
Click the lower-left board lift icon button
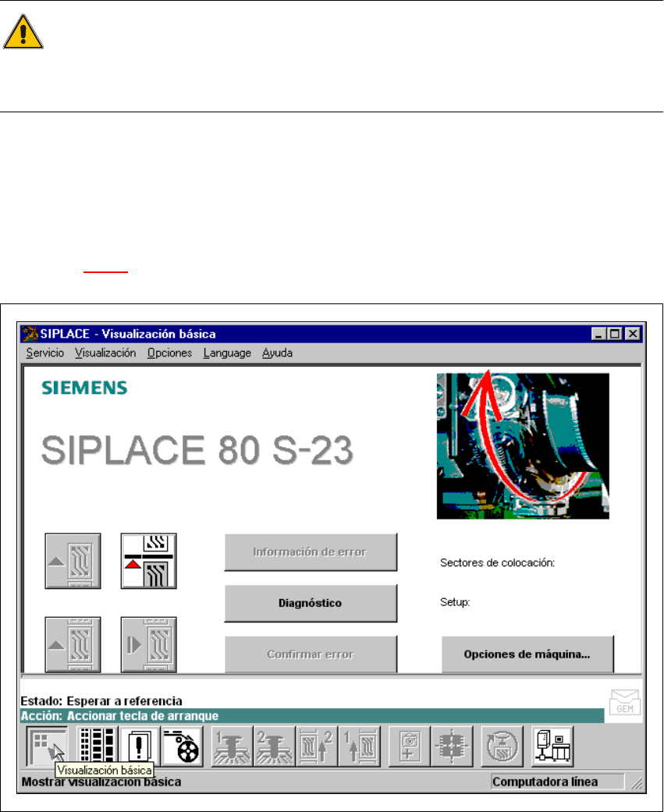pyautogui.click(x=73, y=645)
